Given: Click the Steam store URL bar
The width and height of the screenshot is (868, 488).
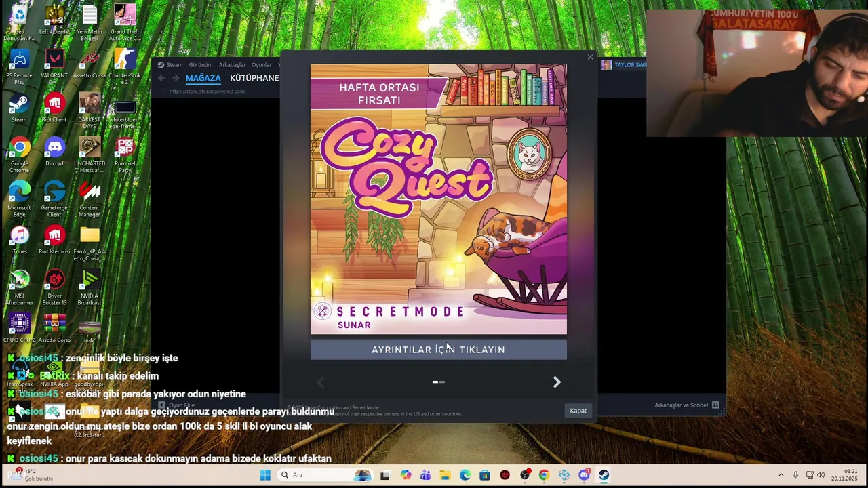Looking at the screenshot, I should coord(208,91).
